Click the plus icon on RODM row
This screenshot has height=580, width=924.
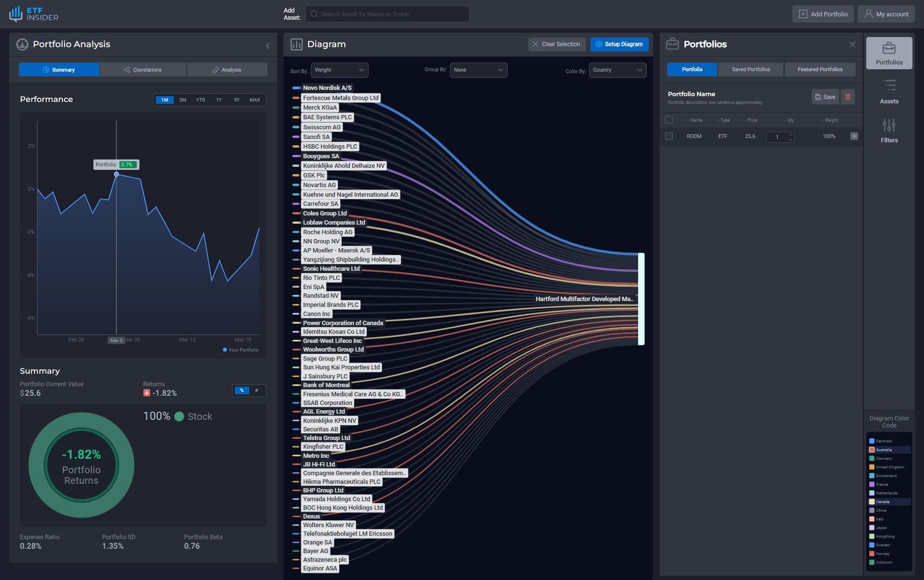pos(854,136)
